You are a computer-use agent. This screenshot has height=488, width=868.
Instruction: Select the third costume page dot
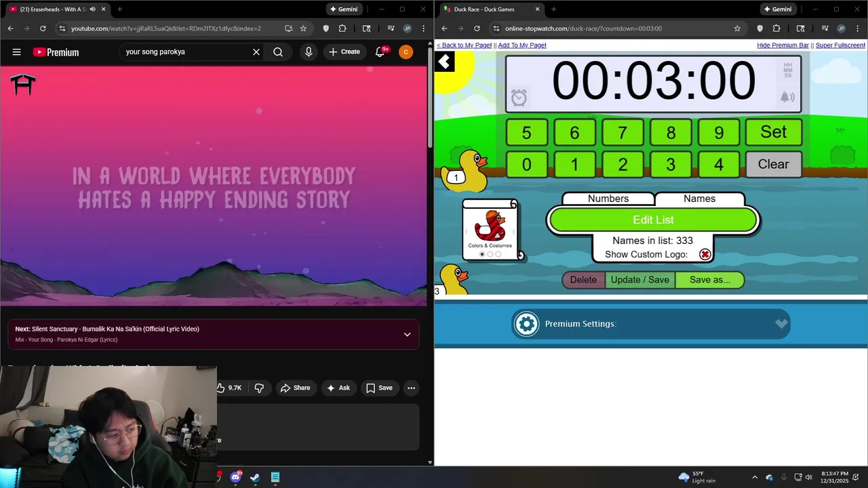[x=498, y=255]
